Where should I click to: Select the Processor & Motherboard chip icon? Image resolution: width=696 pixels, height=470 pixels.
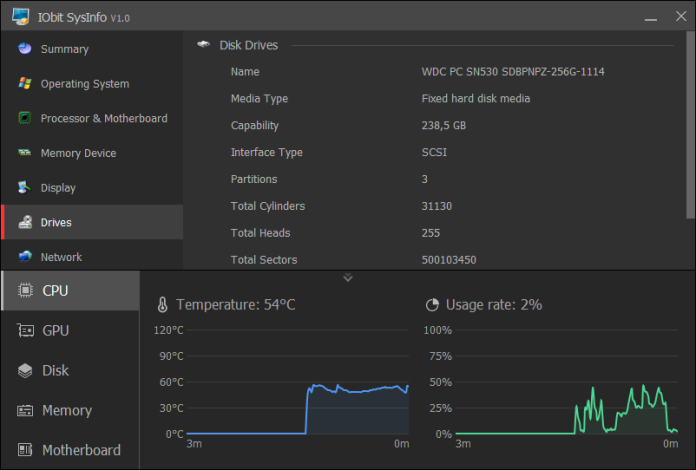click(24, 118)
